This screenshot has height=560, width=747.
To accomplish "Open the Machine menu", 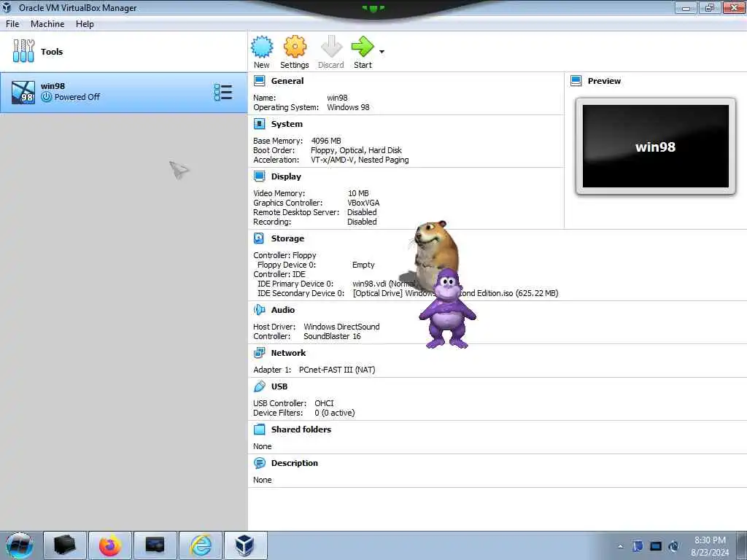I will (47, 24).
